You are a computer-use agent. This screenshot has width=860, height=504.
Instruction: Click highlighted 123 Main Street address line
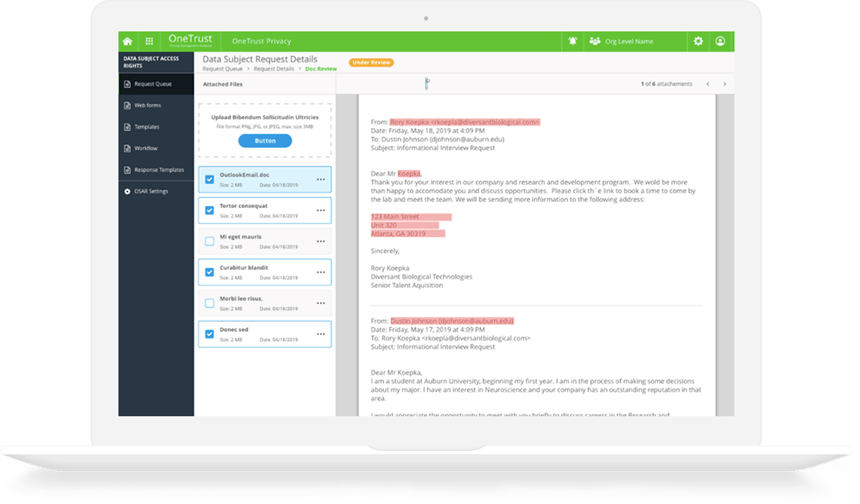411,217
